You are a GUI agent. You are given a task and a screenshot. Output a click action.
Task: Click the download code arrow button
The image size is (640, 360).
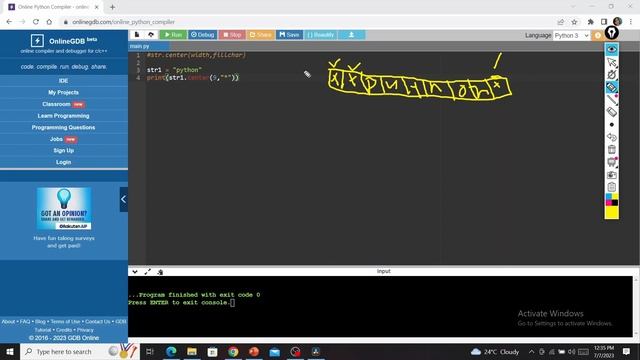coord(351,35)
